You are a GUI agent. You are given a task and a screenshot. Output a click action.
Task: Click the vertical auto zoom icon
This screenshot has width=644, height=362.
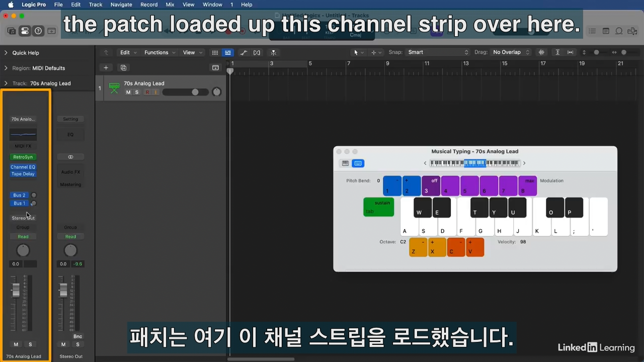point(557,52)
